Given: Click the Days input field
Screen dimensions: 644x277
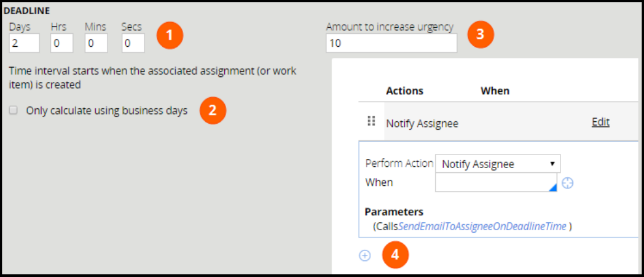Looking at the screenshot, I should 24,43.
